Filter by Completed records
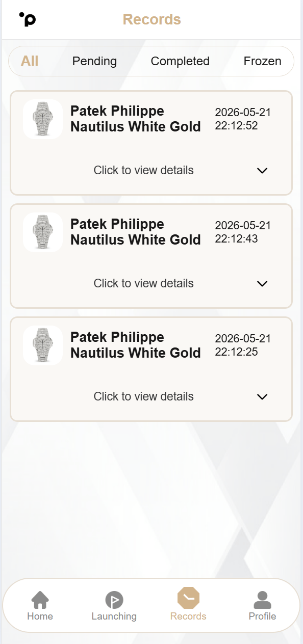 click(x=180, y=61)
